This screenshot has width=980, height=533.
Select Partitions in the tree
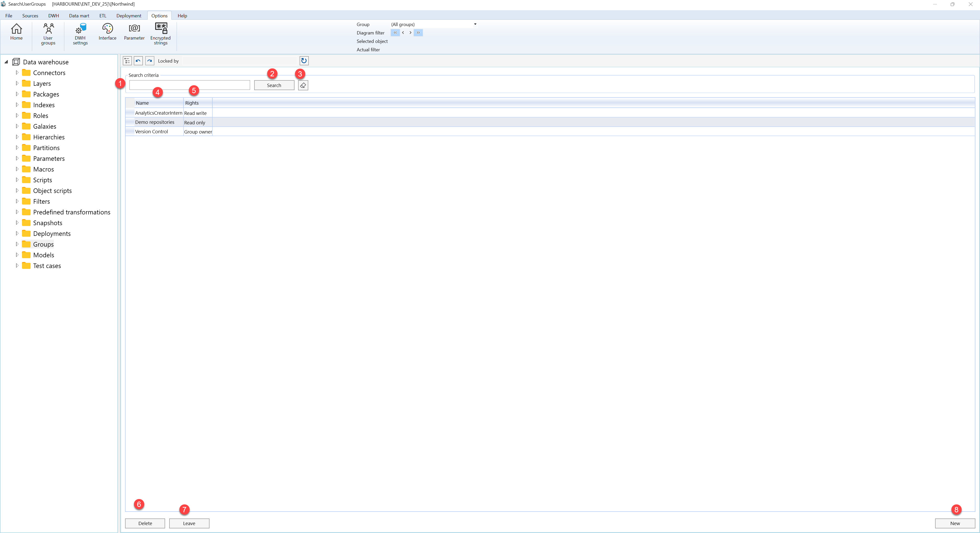point(46,148)
